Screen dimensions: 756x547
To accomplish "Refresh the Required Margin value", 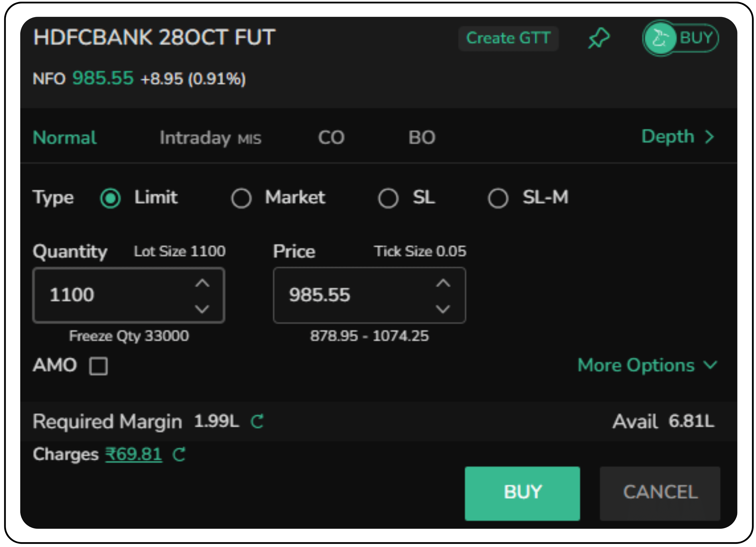I will 257,421.
